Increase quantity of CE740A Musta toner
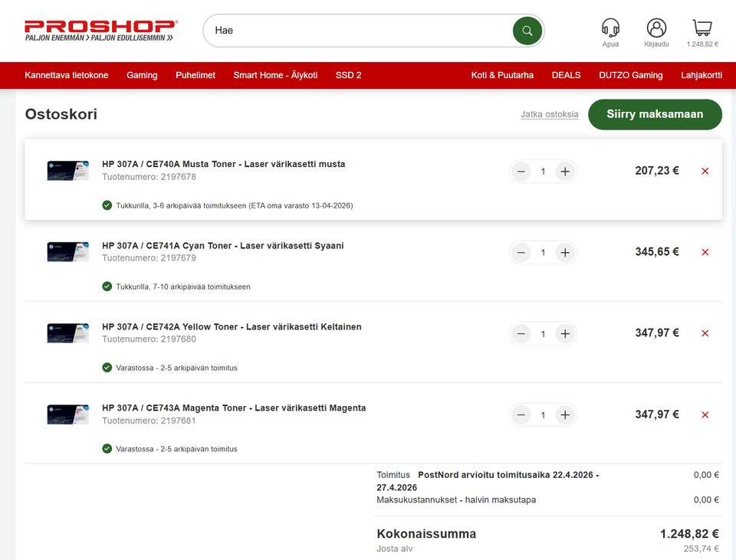 click(x=565, y=171)
